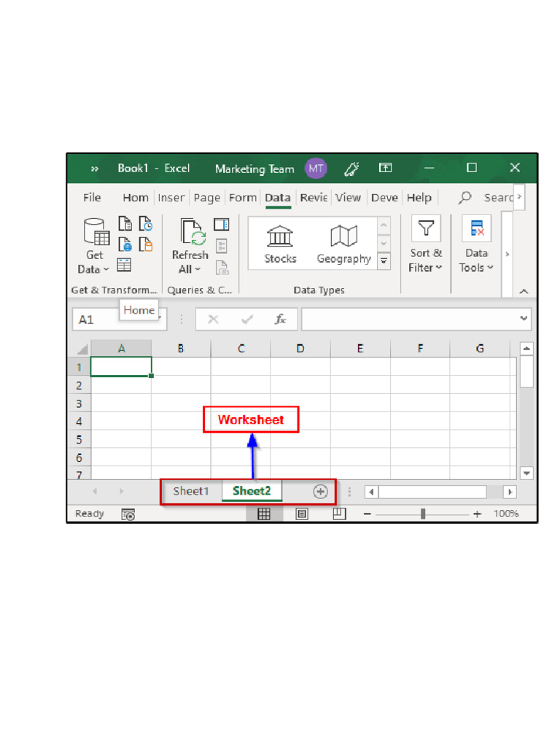Click the 100% zoom level
560x747 pixels.
tap(506, 514)
